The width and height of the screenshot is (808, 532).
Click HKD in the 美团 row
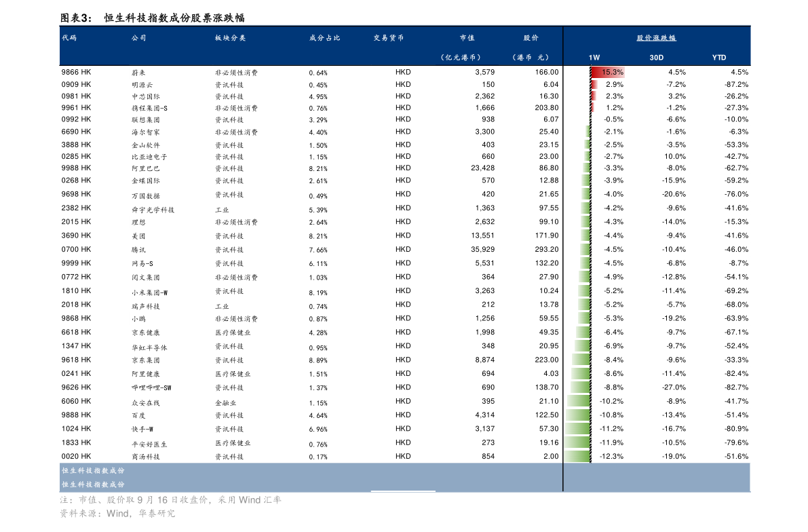click(403, 235)
